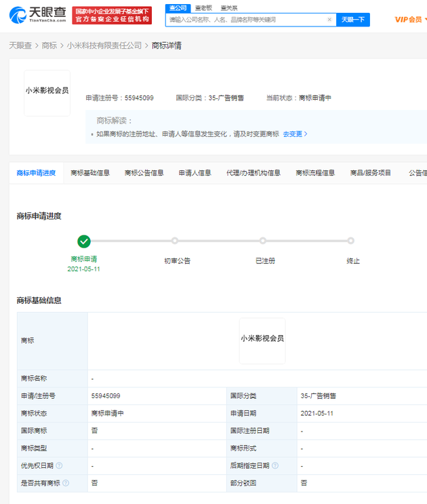Select the 查老板 search tab
This screenshot has width=427, height=504.
pos(203,8)
